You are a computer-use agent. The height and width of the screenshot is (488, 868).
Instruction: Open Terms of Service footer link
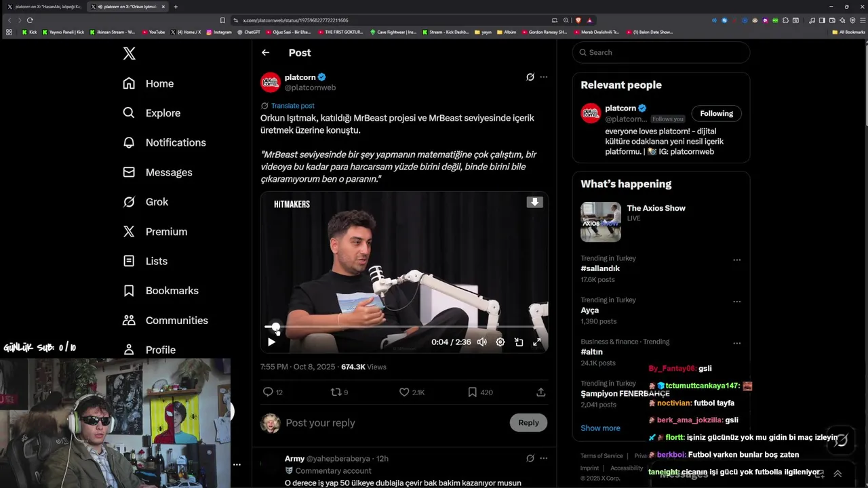601,456
